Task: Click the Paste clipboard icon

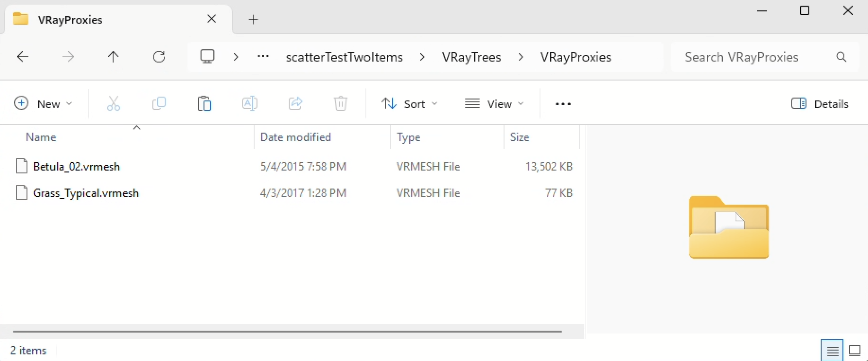Action: coord(204,104)
